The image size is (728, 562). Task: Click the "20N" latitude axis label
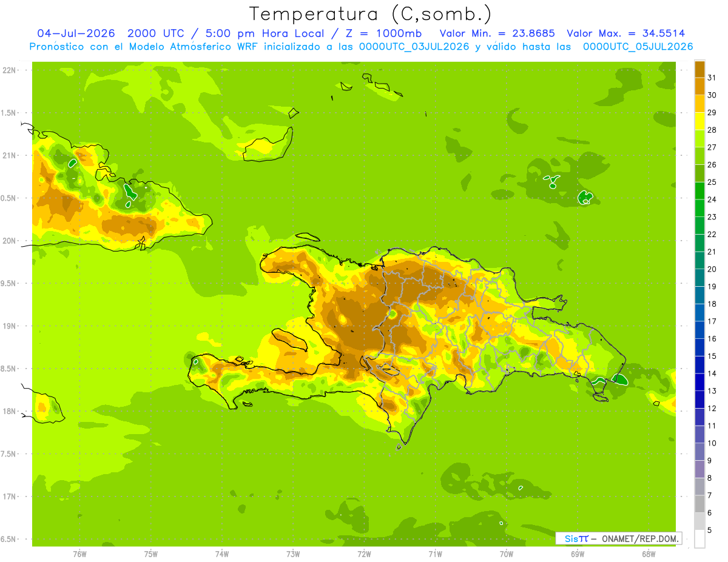(10, 241)
